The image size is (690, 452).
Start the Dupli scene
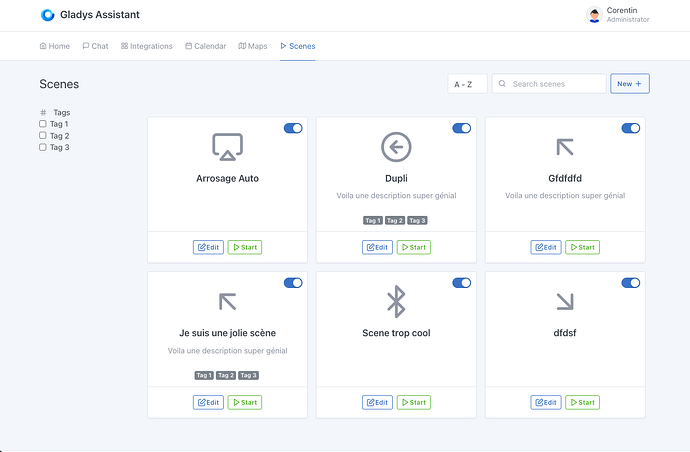[x=413, y=247]
